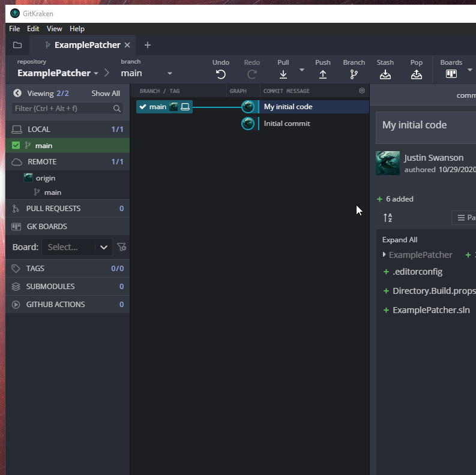Open the Help menu
The height and width of the screenshot is (475, 476).
(x=77, y=29)
